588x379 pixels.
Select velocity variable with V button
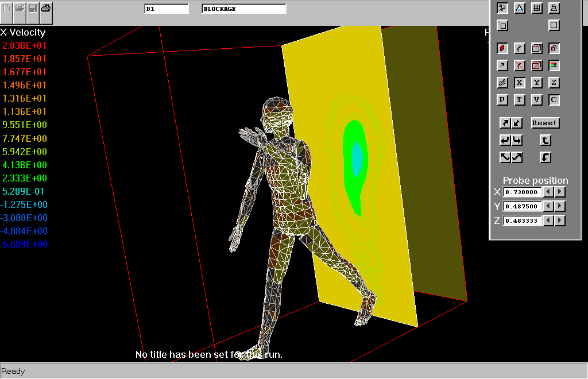pyautogui.click(x=536, y=100)
